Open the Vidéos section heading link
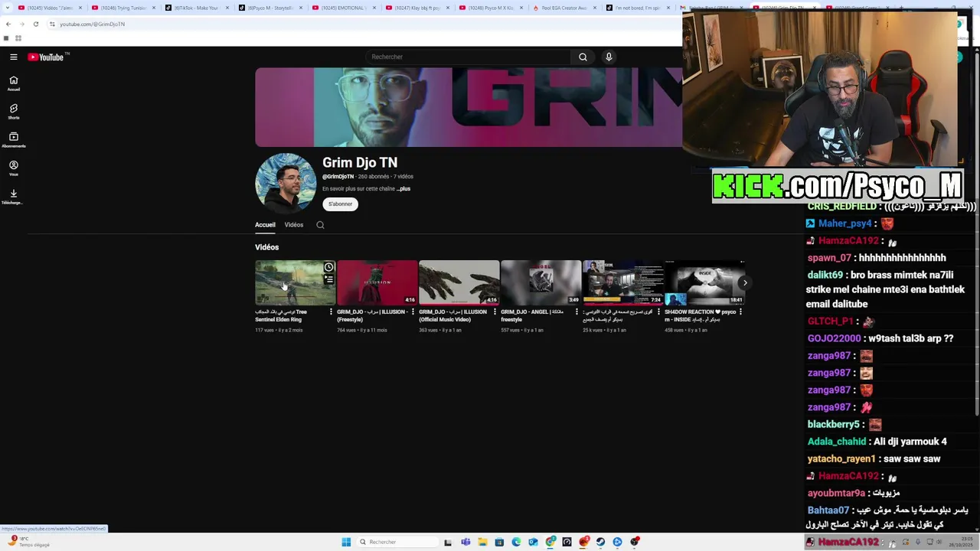Viewport: 980px width, 551px height. (x=266, y=247)
